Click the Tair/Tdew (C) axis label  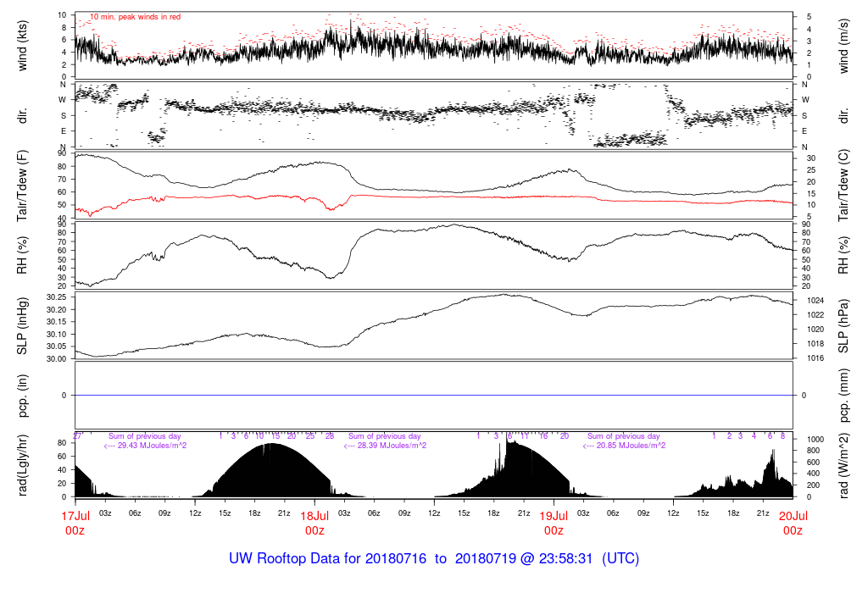(x=844, y=186)
